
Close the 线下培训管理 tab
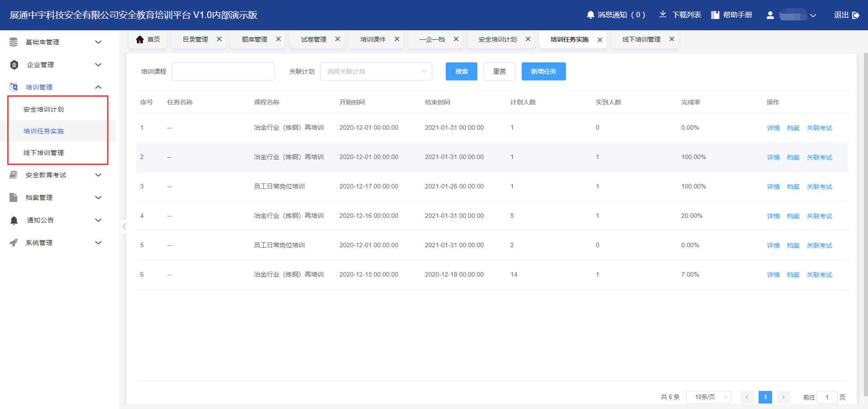coord(672,39)
